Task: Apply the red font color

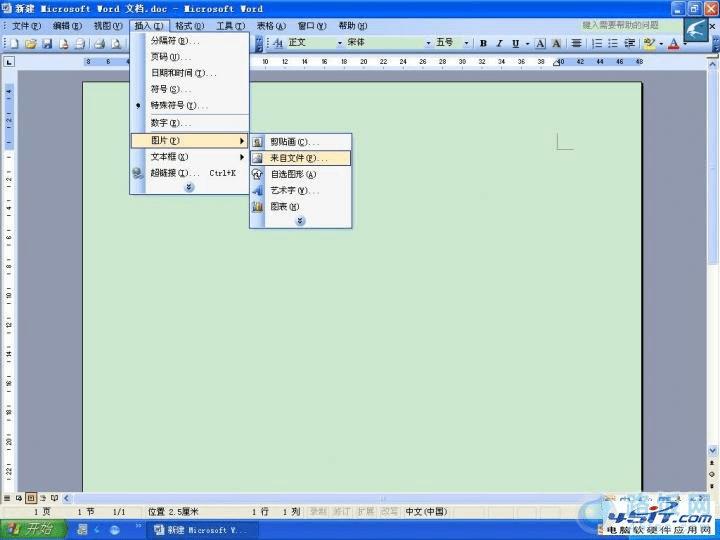Action: [674, 43]
